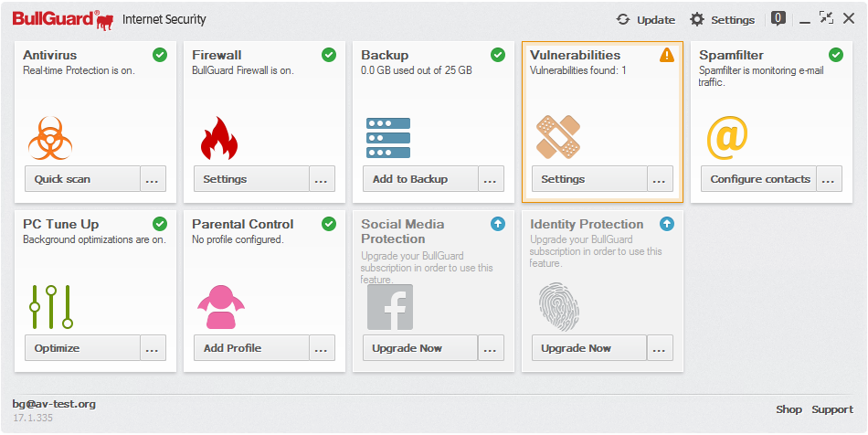Click the Vulnerabilities orange warning indicator
This screenshot has height=435, width=868.
point(667,55)
